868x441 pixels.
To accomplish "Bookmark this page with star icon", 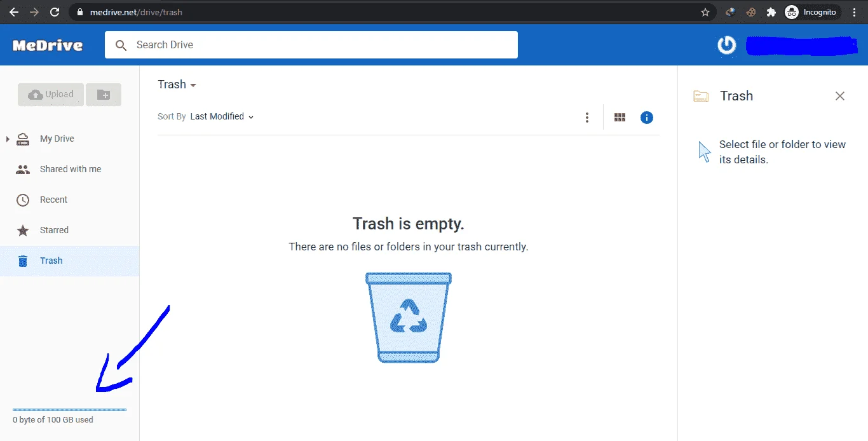I will [x=705, y=12].
